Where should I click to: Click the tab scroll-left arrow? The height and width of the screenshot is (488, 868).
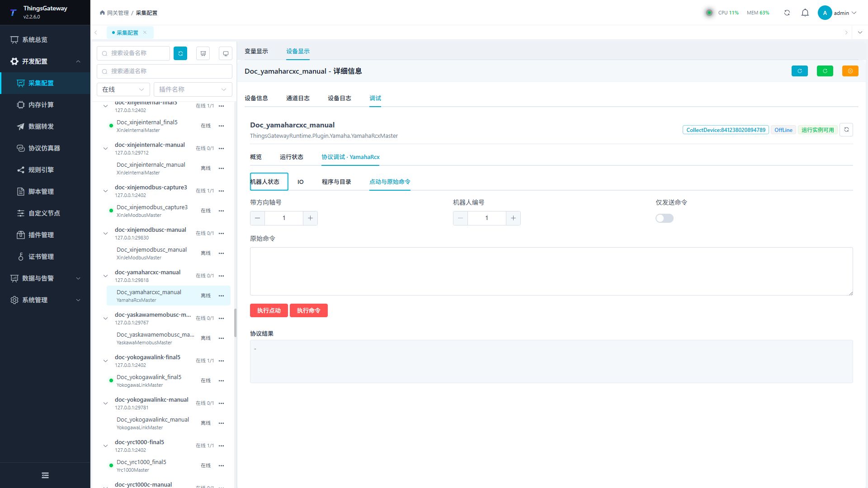point(96,33)
